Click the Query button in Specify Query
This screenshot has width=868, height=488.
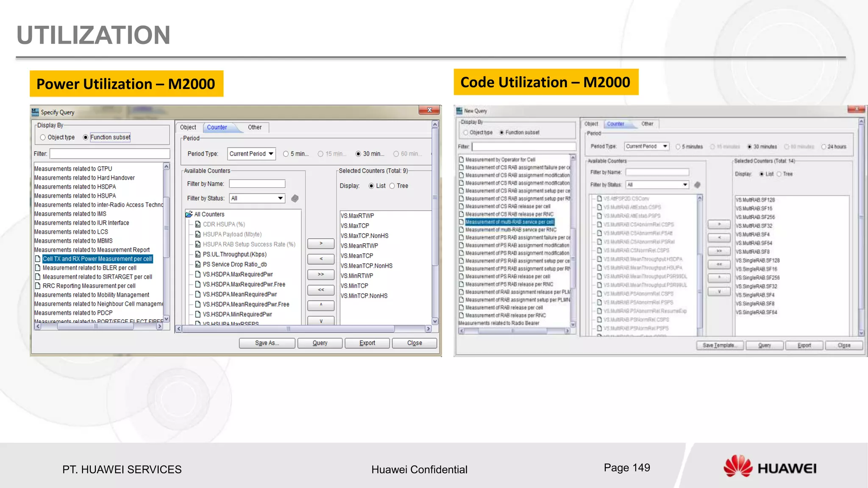[320, 343]
